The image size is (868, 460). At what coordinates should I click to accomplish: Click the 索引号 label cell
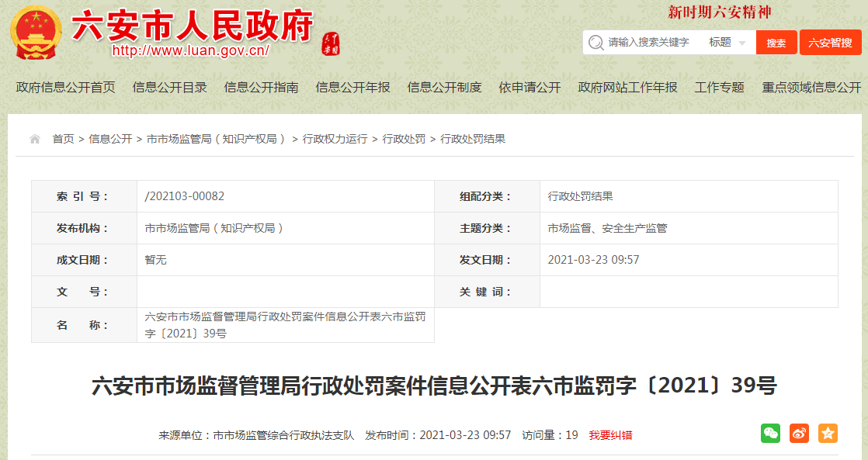84,196
